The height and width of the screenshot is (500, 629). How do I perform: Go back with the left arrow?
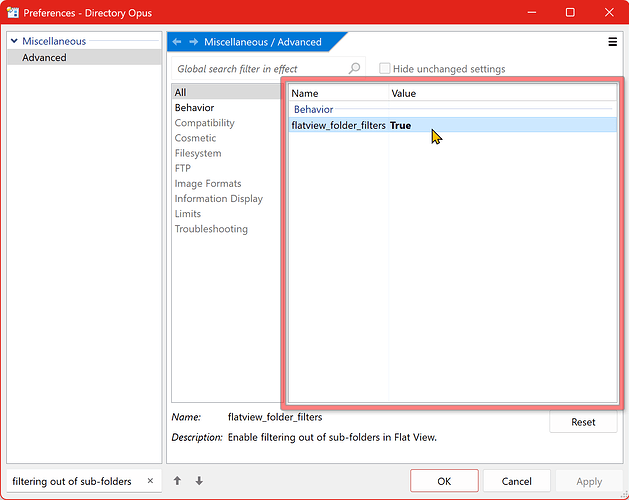coord(177,42)
